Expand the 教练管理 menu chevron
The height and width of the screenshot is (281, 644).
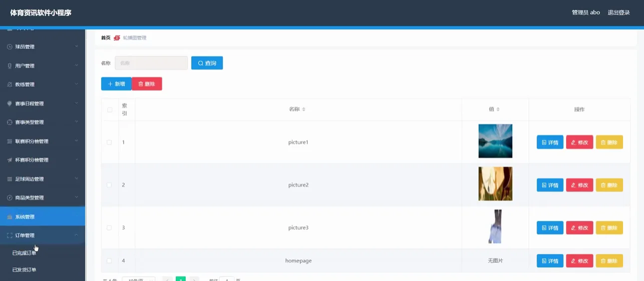pos(76,84)
